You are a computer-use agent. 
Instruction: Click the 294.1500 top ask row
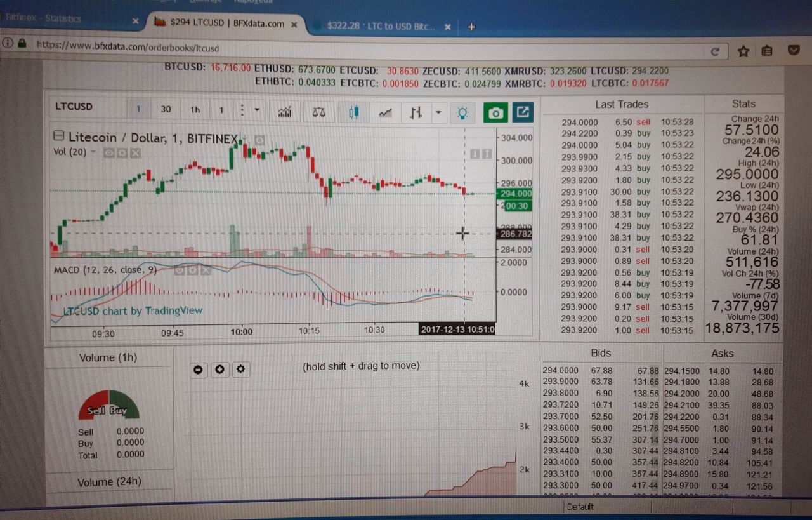coord(719,371)
